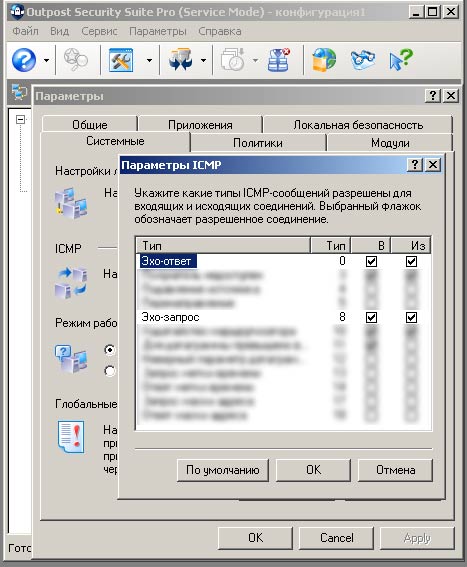Expand dropdown arrow beside settings tools icon

[x=149, y=60]
